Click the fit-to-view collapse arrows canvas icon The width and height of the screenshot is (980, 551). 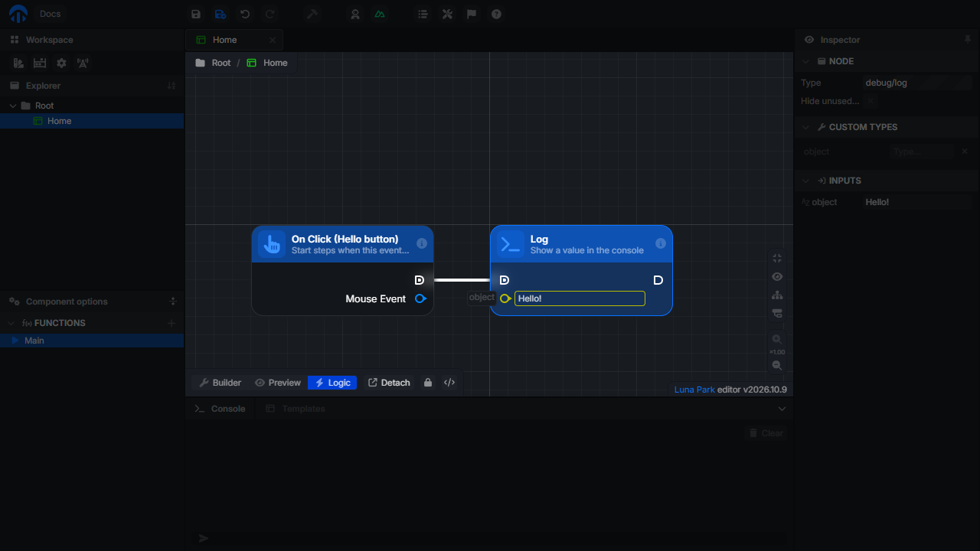point(777,259)
